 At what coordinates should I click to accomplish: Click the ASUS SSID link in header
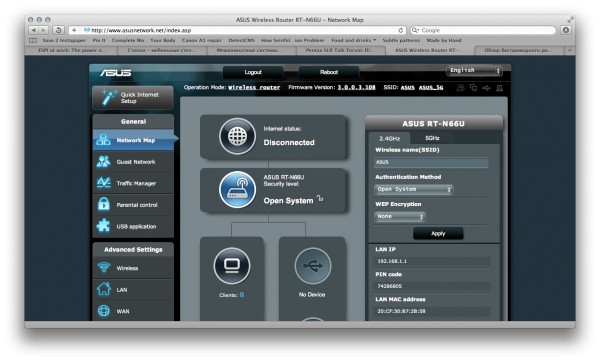(408, 88)
